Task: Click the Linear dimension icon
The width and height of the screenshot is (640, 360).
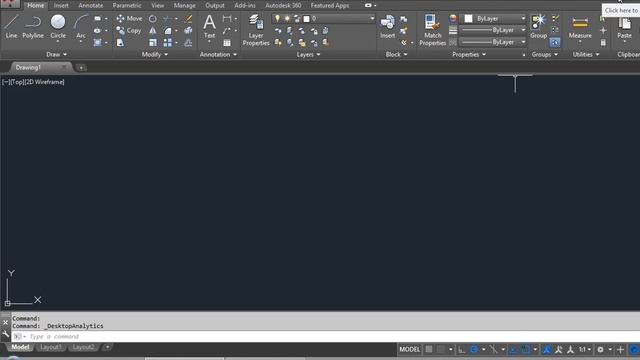Action: point(227,18)
